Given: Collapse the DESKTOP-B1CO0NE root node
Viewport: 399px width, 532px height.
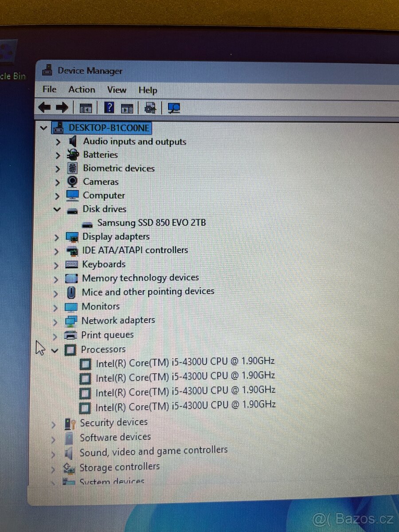Looking at the screenshot, I should pyautogui.click(x=43, y=128).
